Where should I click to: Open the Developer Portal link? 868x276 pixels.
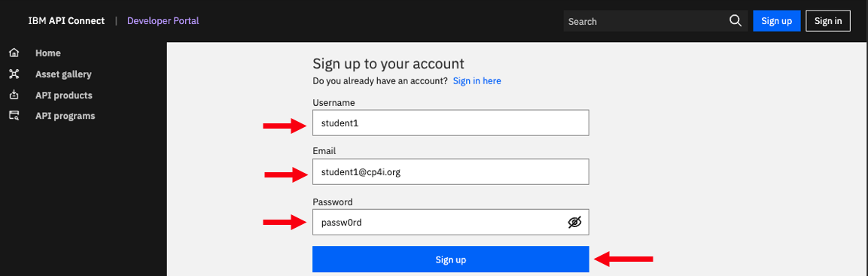click(163, 21)
